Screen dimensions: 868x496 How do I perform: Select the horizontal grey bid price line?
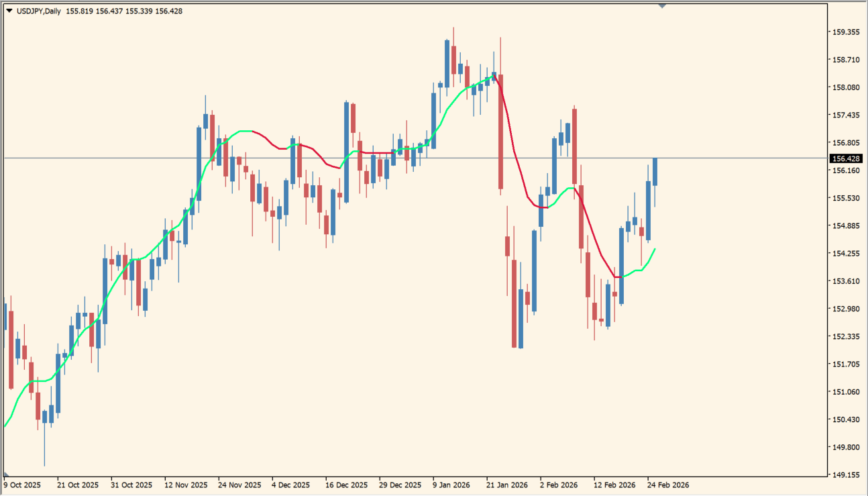tap(402, 158)
